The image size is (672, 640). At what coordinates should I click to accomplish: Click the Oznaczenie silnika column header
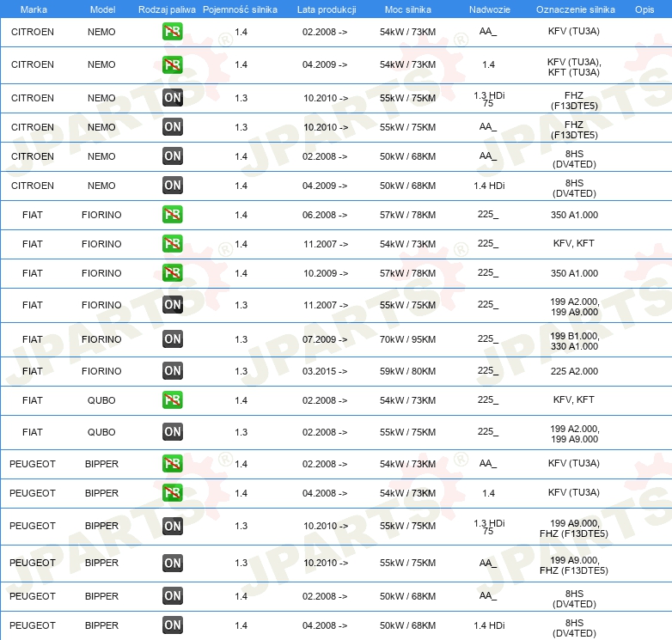coord(575,9)
